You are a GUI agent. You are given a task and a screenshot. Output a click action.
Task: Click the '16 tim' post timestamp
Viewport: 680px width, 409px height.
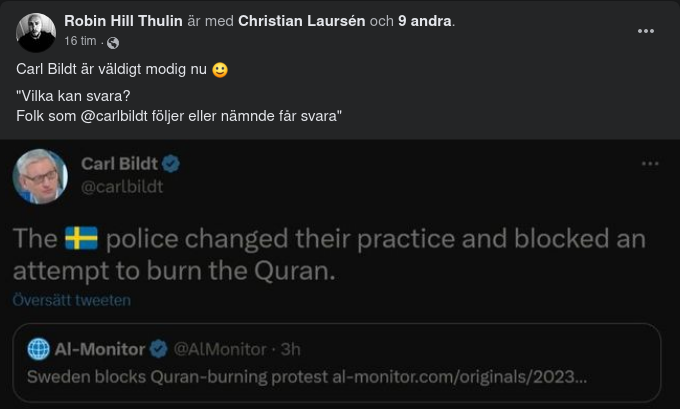pyautogui.click(x=81, y=42)
